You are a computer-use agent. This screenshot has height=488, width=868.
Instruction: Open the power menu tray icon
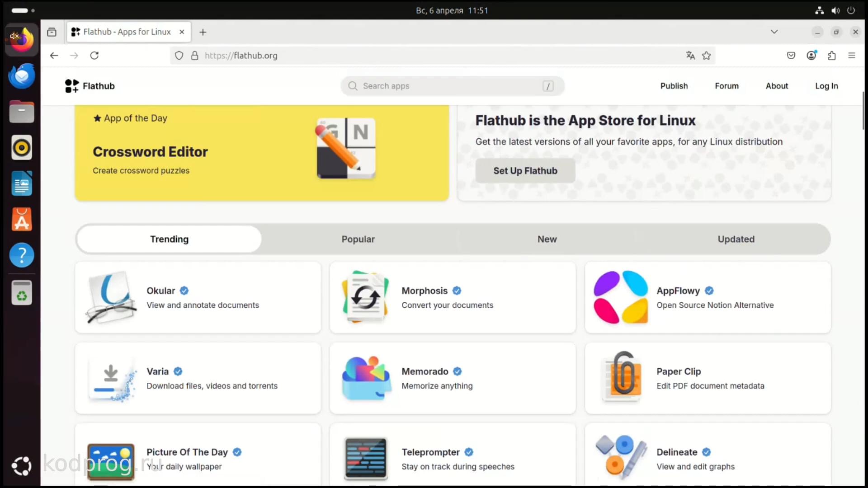point(851,10)
